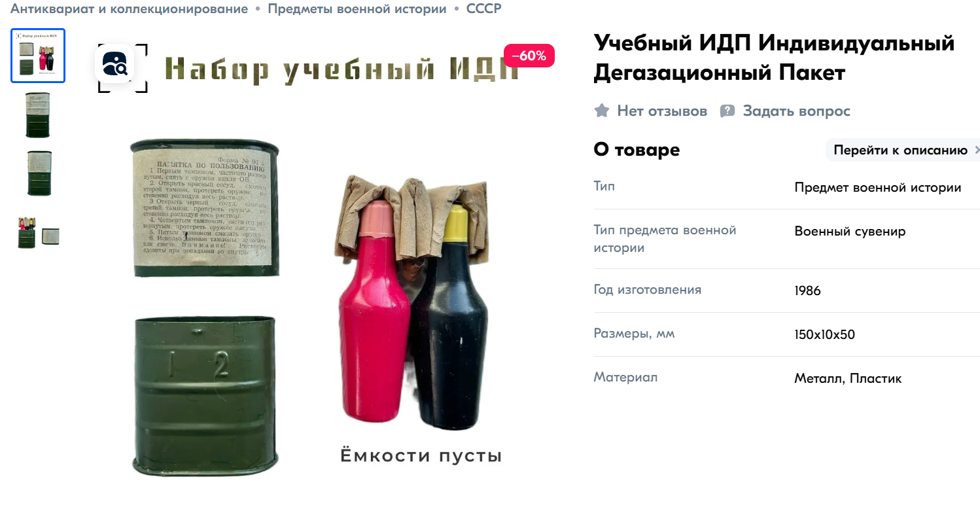Click the −60% discount badge
Viewport: 980px width, 513px height.
point(529,56)
